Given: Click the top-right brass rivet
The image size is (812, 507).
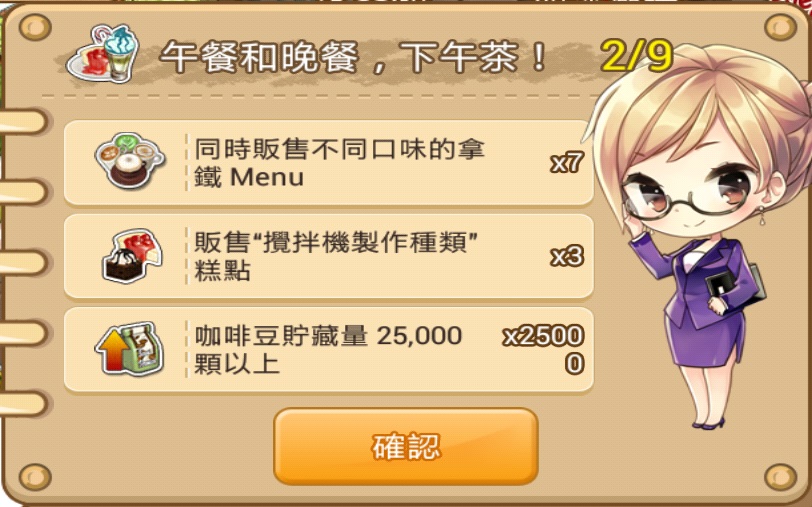Looking at the screenshot, I should coord(780,27).
